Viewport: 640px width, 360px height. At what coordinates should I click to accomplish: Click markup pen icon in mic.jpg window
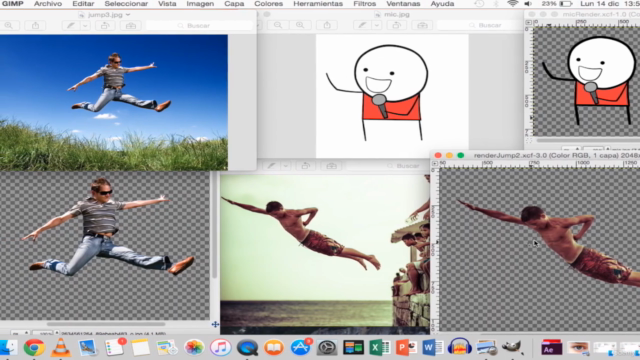(x=362, y=25)
